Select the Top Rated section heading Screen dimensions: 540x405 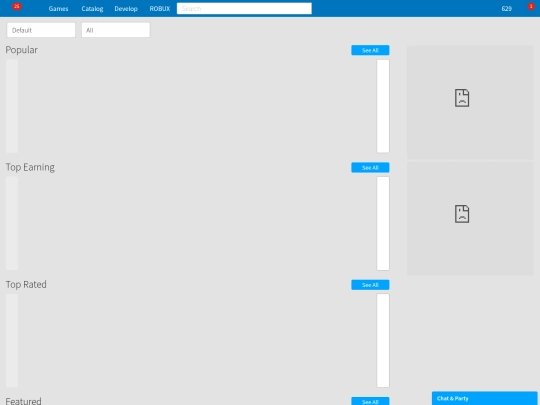(x=26, y=284)
